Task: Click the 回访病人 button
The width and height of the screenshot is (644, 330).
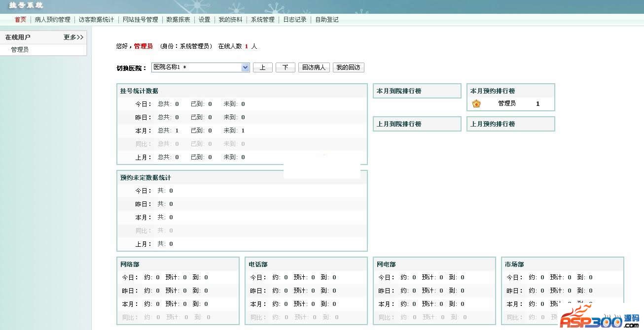Action: (x=314, y=68)
